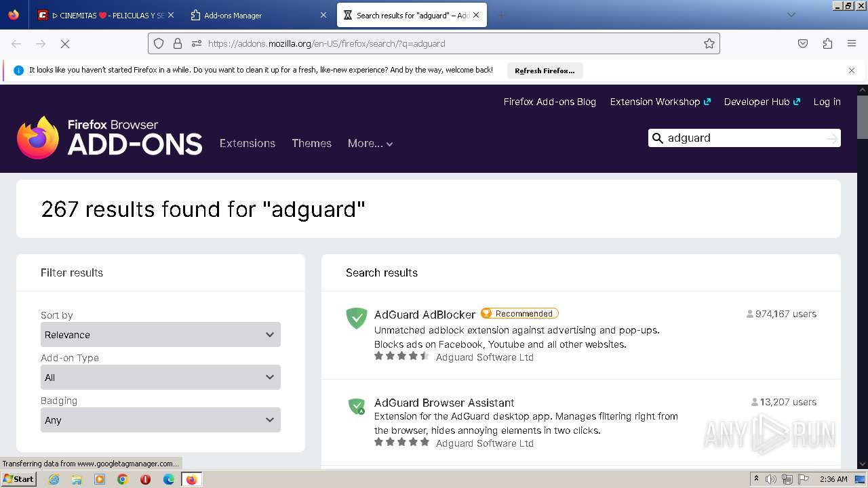Open the tracking protection shield icon
Viewport: 868px width, 488px height.
(159, 43)
